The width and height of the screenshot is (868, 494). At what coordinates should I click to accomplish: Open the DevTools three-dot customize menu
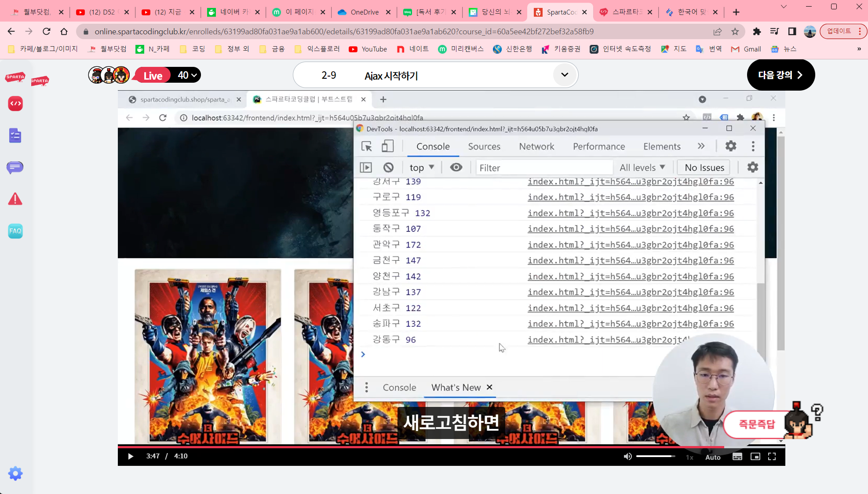tap(753, 146)
